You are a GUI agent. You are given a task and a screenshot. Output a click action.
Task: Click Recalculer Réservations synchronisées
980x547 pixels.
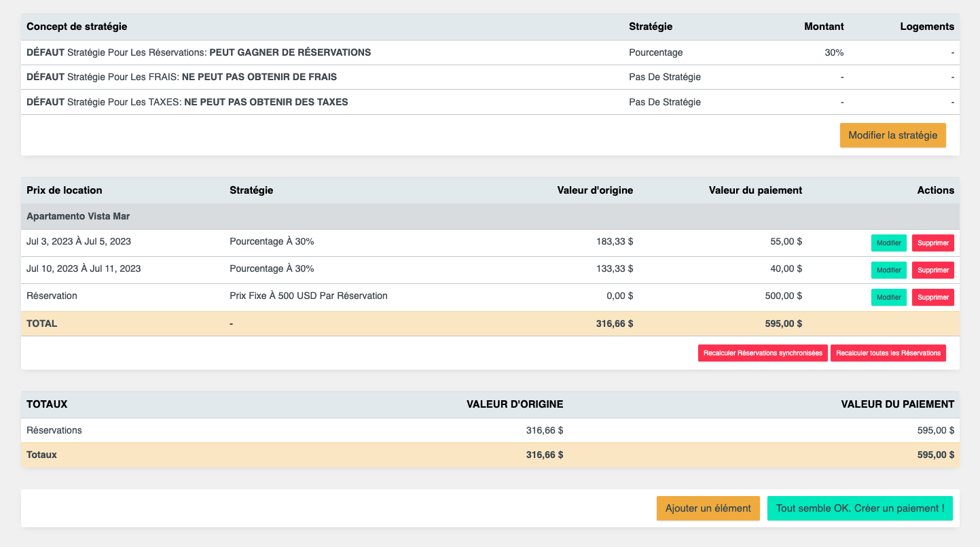763,353
